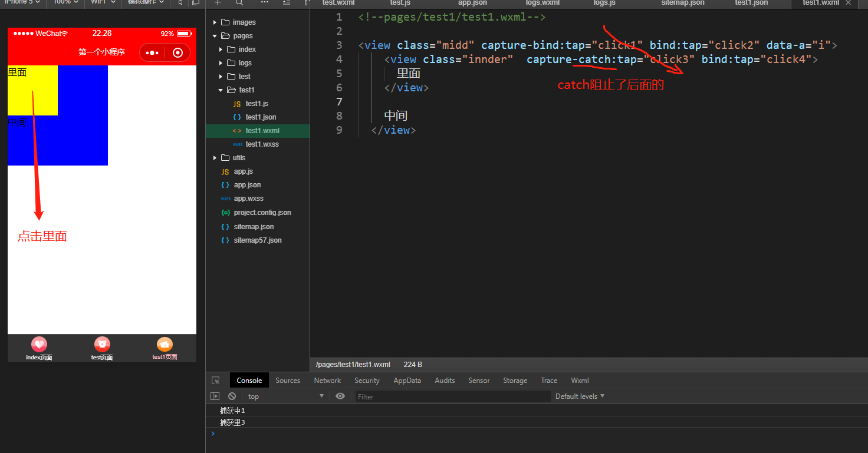Switch to the Sensor tab

(x=479, y=381)
